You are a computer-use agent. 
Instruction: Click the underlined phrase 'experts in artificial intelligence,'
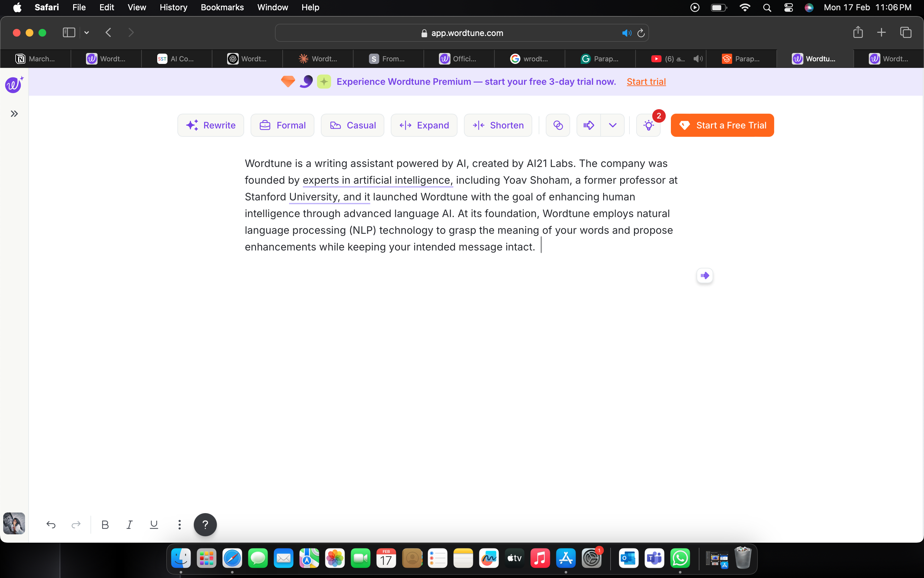[378, 180]
